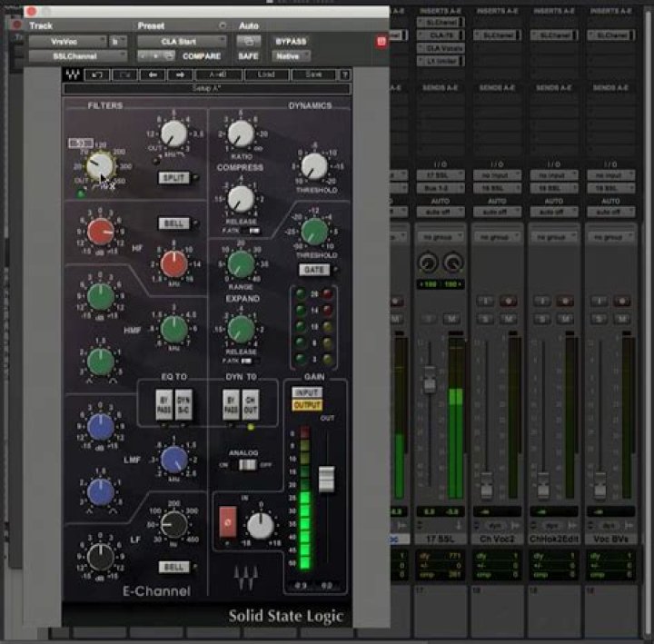Enable the GATE button in dynamics
654x644 pixels.
click(313, 270)
